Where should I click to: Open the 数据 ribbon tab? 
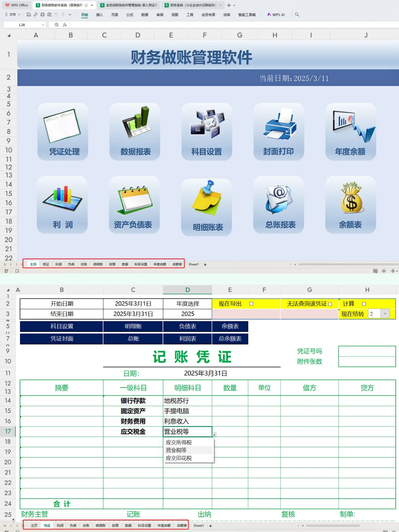145,15
